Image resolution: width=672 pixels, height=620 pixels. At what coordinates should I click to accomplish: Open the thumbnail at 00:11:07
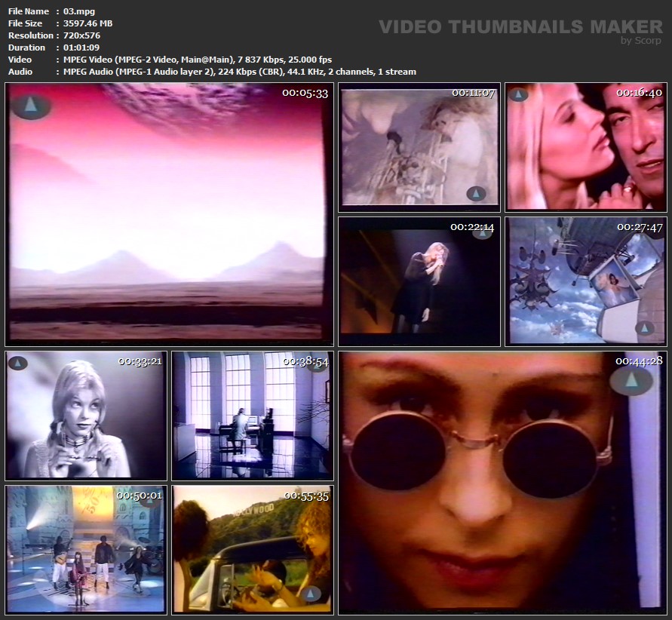click(x=419, y=147)
